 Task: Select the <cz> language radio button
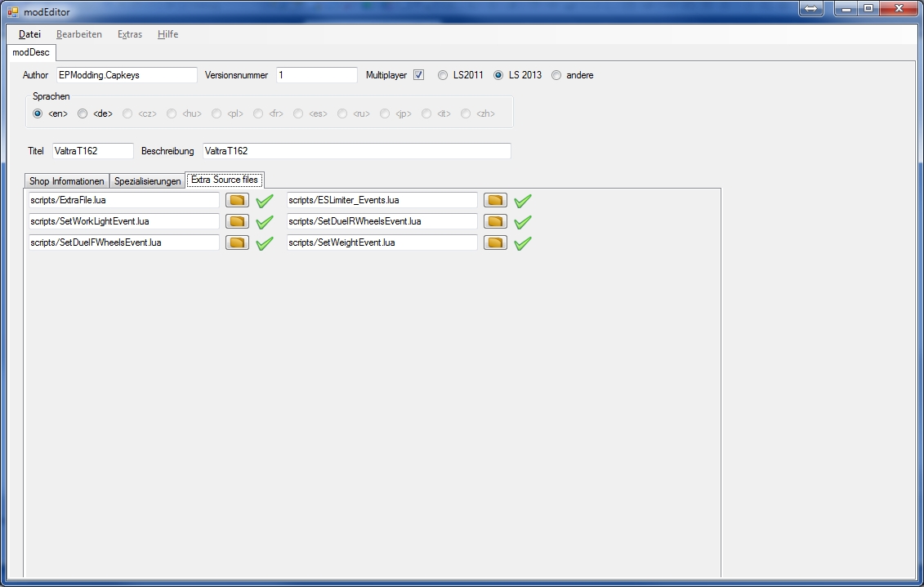click(x=127, y=113)
